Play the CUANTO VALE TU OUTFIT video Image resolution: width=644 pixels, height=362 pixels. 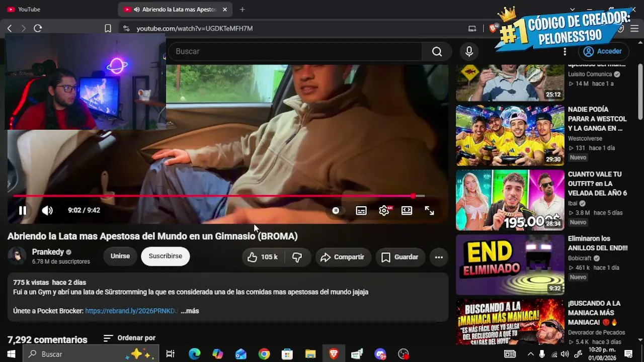point(510,200)
